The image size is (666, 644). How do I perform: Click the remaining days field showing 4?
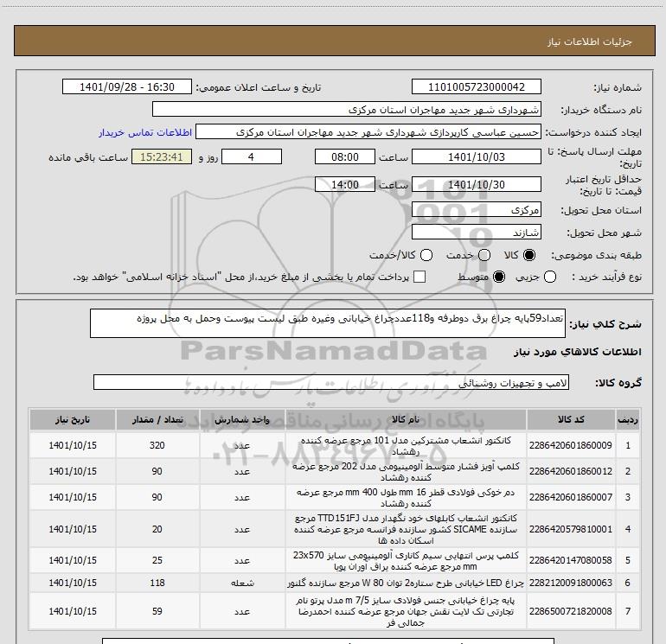click(252, 156)
